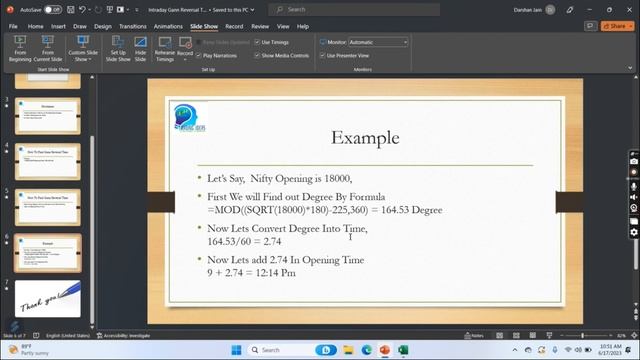Click the pen Coming Soon icon in title bar
Viewport: 640px width, 360px height.
570,9
